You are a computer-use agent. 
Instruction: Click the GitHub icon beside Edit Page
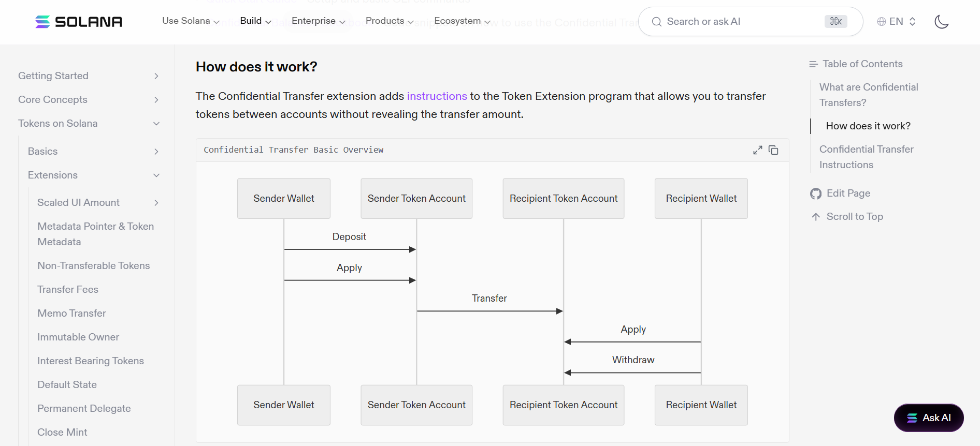tap(816, 194)
